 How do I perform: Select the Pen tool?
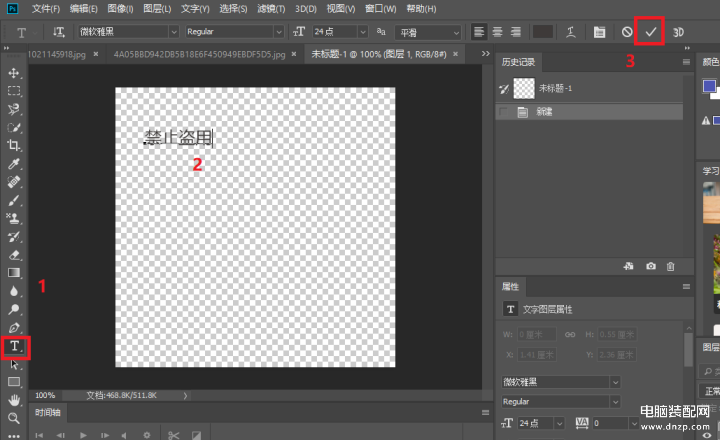[14, 327]
